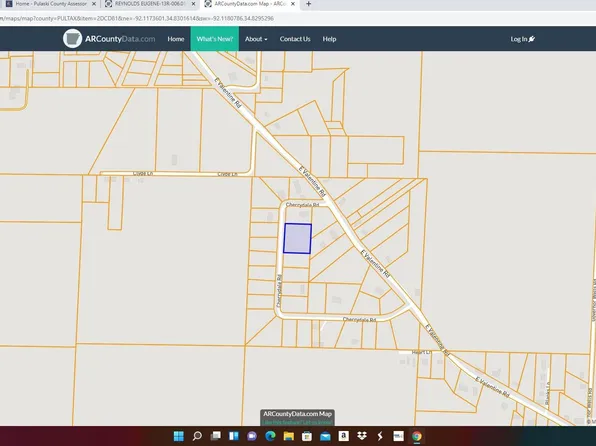Click the 'Like this feature? Let us know!' link

click(x=297, y=422)
